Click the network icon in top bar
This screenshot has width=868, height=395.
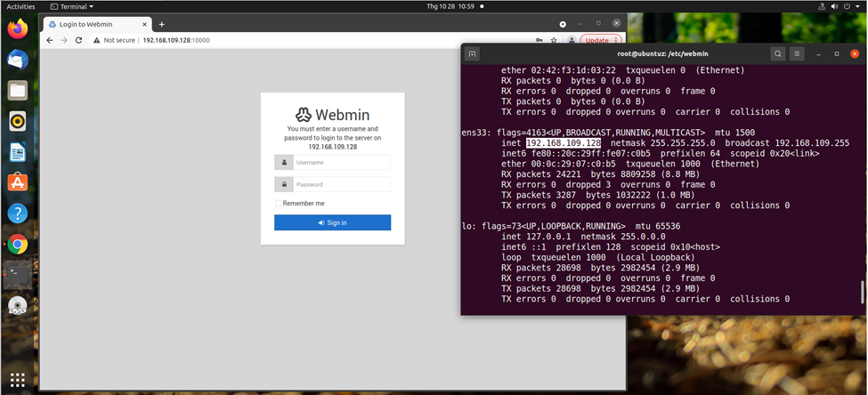[x=822, y=6]
